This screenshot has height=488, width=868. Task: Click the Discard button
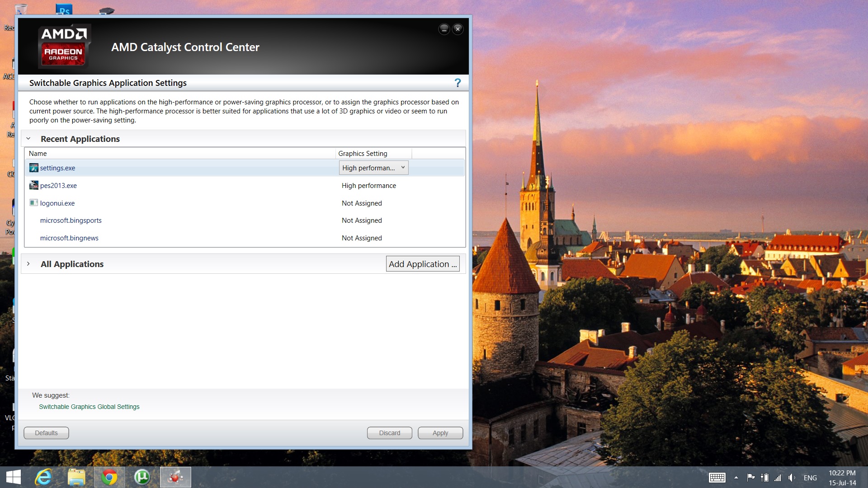click(389, 433)
